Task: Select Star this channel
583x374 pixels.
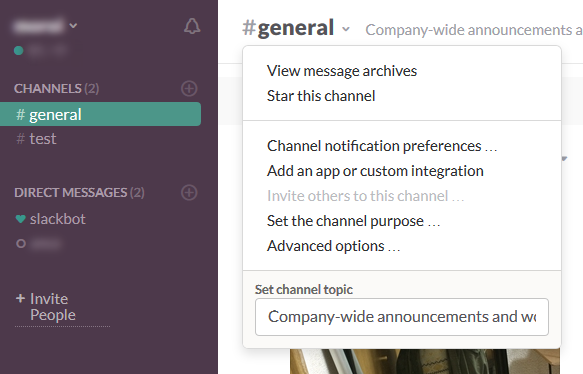Action: tap(321, 96)
